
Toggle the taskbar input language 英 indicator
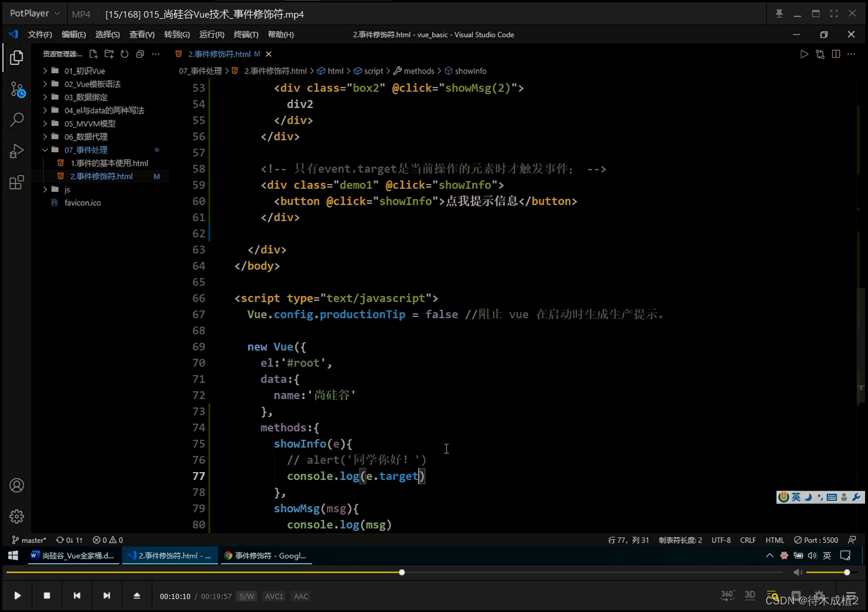(x=827, y=556)
